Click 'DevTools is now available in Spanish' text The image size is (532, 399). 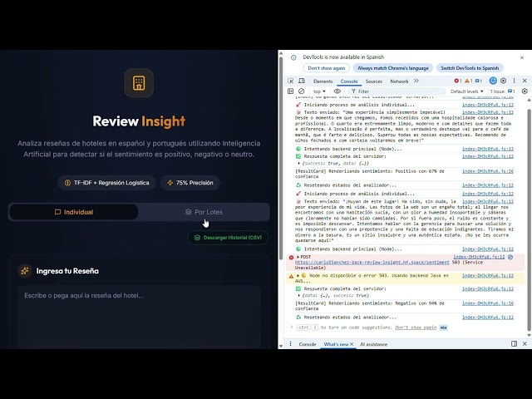[343, 57]
